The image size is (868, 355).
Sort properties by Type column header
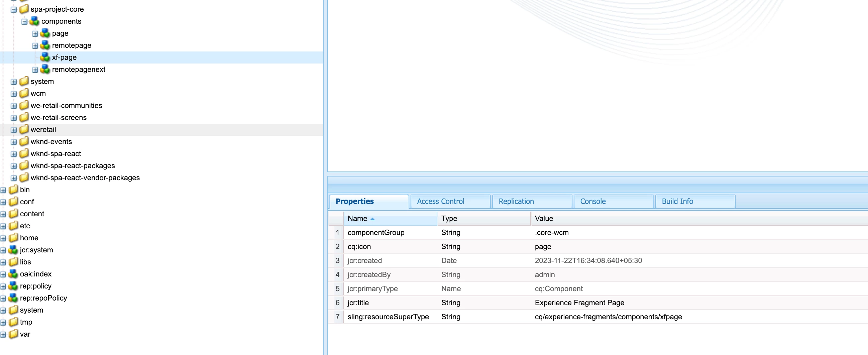tap(484, 219)
